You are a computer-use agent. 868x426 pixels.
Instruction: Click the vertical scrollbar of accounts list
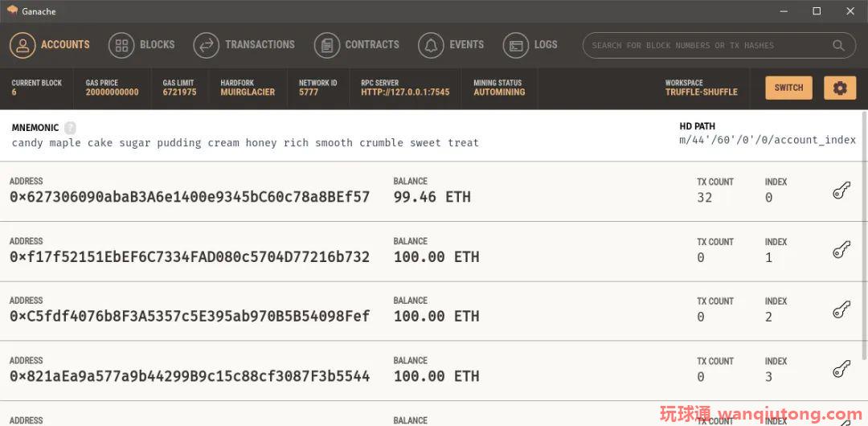[x=865, y=236]
